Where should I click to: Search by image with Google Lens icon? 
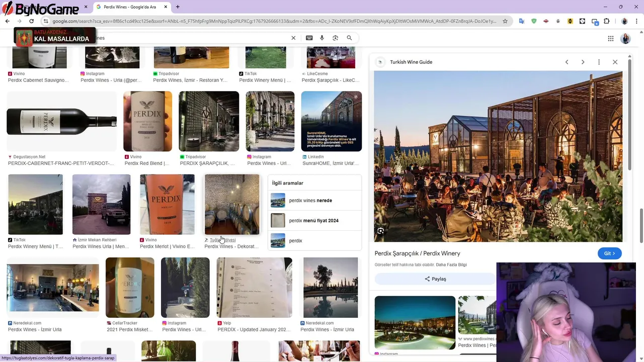coord(335,38)
